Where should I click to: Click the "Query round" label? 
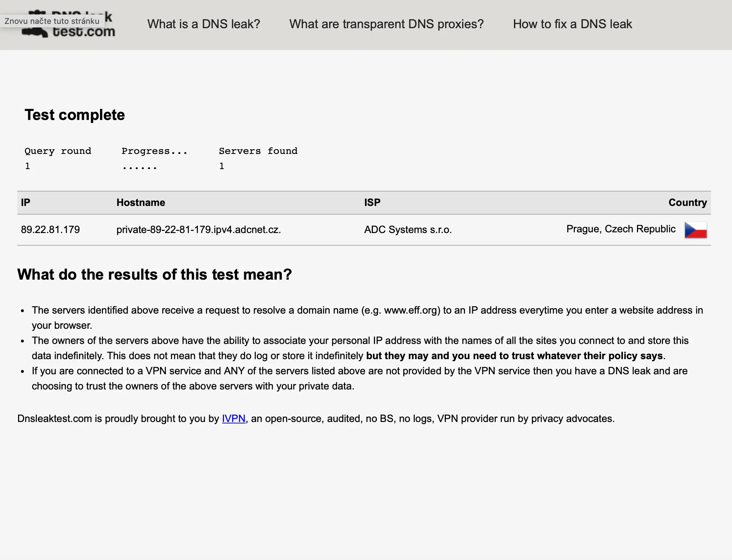(58, 151)
